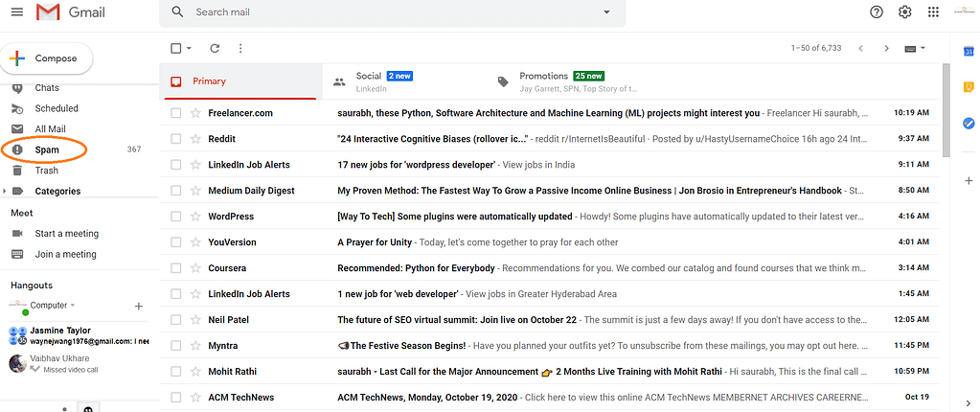Open Google Calendar side panel
This screenshot has height=412, width=980.
click(x=969, y=52)
